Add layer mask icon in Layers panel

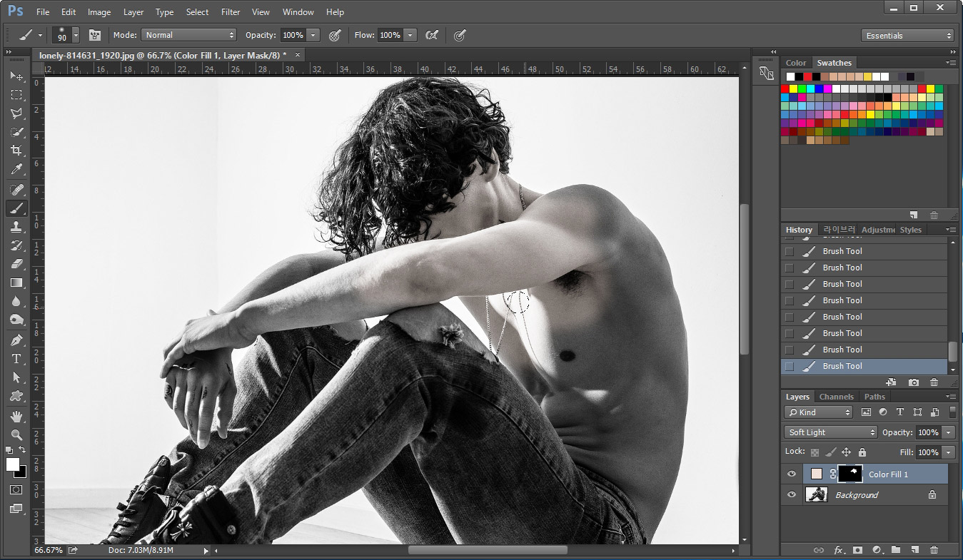pos(858,550)
